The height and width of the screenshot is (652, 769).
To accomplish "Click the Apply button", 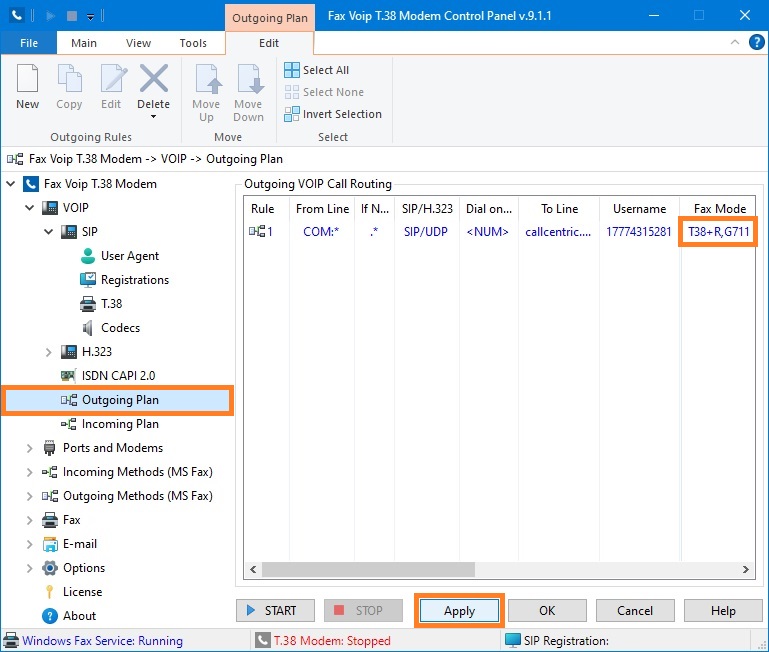I will 459,611.
